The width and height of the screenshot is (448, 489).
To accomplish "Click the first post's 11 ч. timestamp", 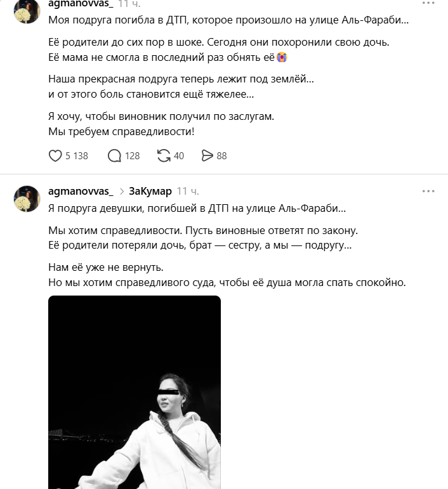I will pyautogui.click(x=131, y=3).
